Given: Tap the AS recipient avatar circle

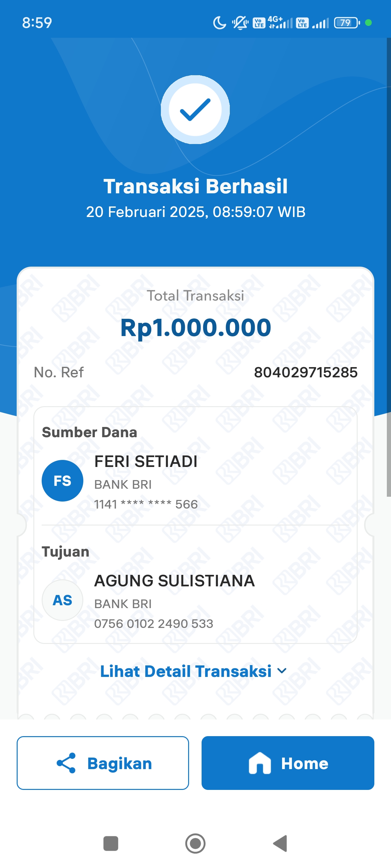Looking at the screenshot, I should pyautogui.click(x=62, y=600).
